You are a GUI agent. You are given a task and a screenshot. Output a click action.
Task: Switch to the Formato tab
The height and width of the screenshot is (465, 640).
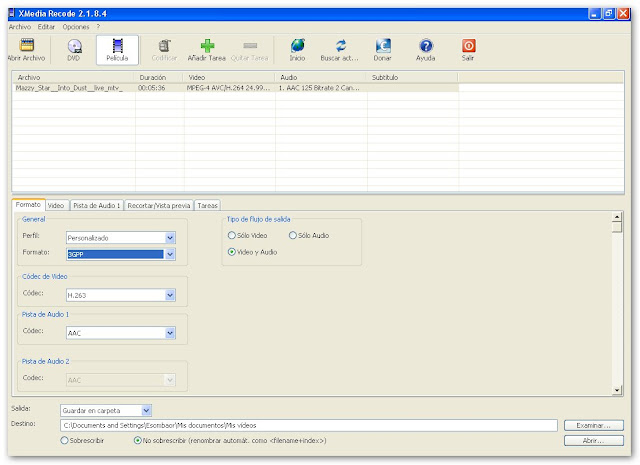[28, 205]
